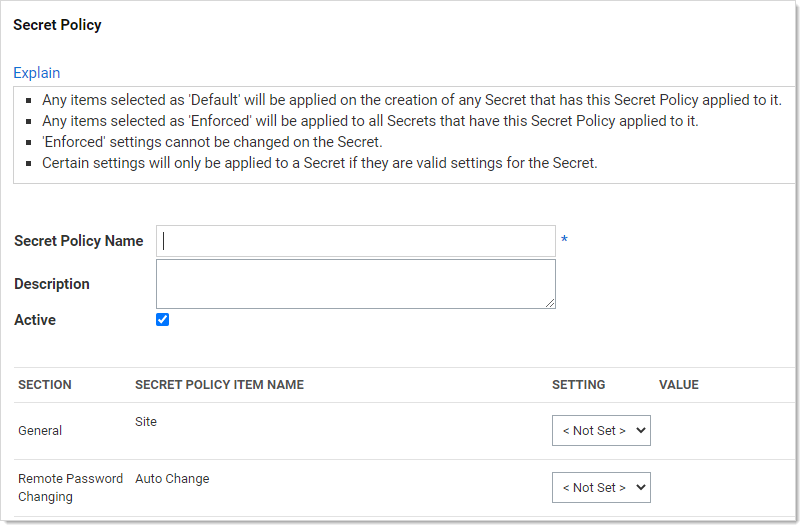Click the Secret Policy page heading
Screen dimensions: 804x529
(57, 25)
